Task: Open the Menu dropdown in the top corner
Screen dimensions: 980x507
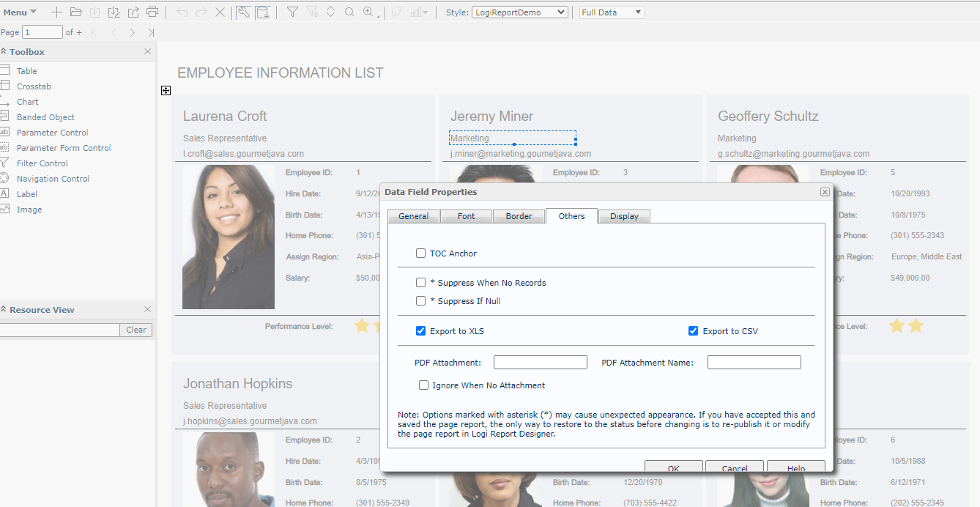Action: click(x=19, y=12)
